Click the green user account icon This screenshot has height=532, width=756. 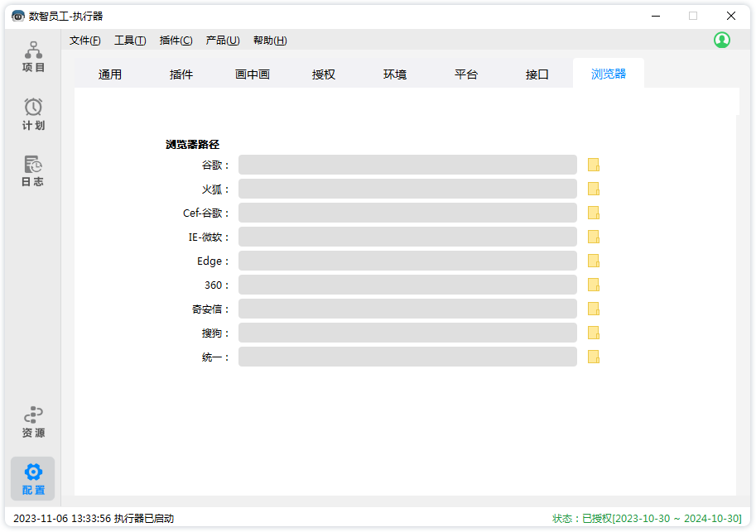click(x=722, y=40)
